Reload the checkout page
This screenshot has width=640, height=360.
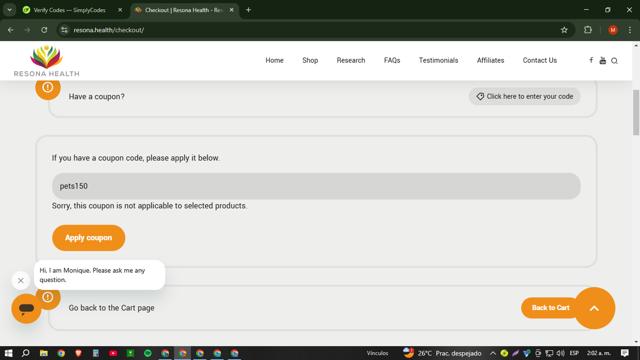[x=44, y=30]
